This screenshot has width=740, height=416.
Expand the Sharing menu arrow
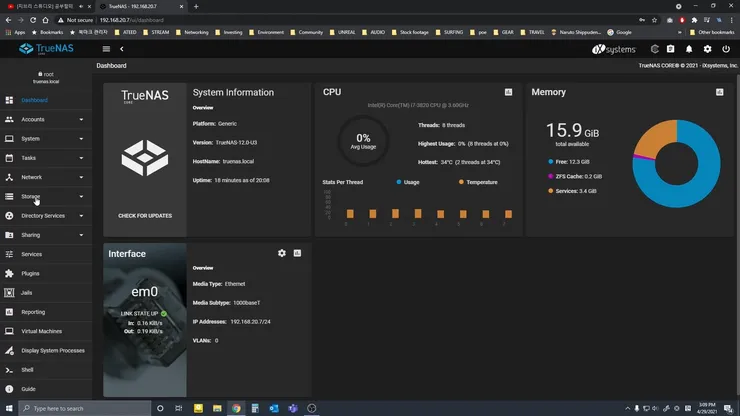click(81, 235)
